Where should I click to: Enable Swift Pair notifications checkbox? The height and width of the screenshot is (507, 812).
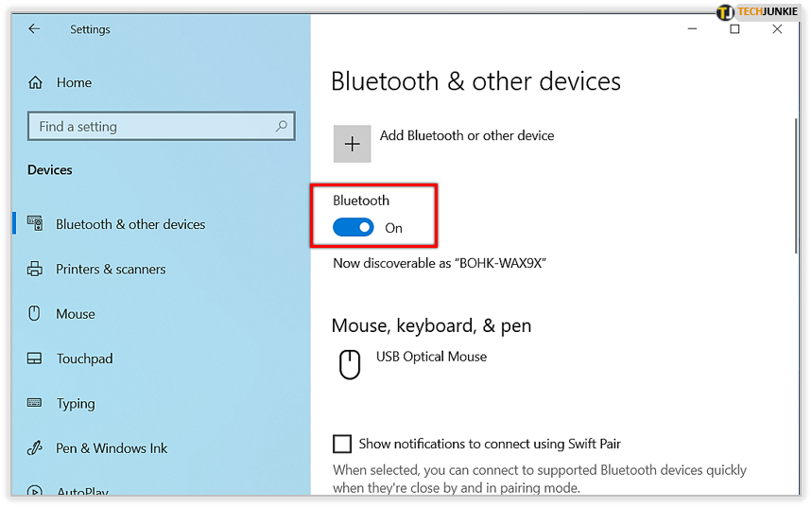[342, 444]
